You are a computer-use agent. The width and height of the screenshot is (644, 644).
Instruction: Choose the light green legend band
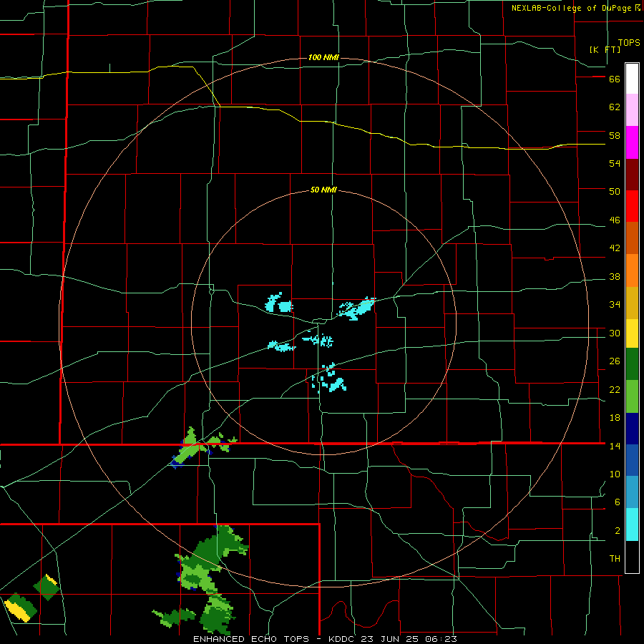tap(632, 396)
